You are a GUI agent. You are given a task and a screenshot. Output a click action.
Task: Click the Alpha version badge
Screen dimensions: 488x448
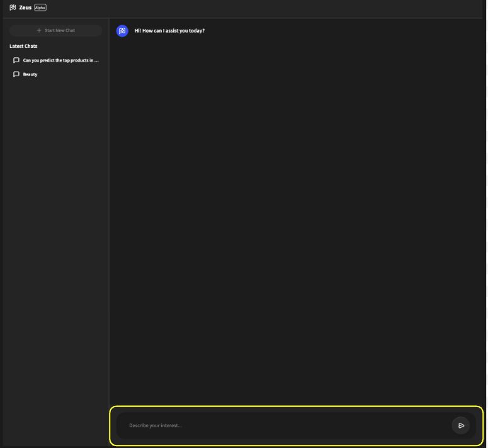[40, 8]
